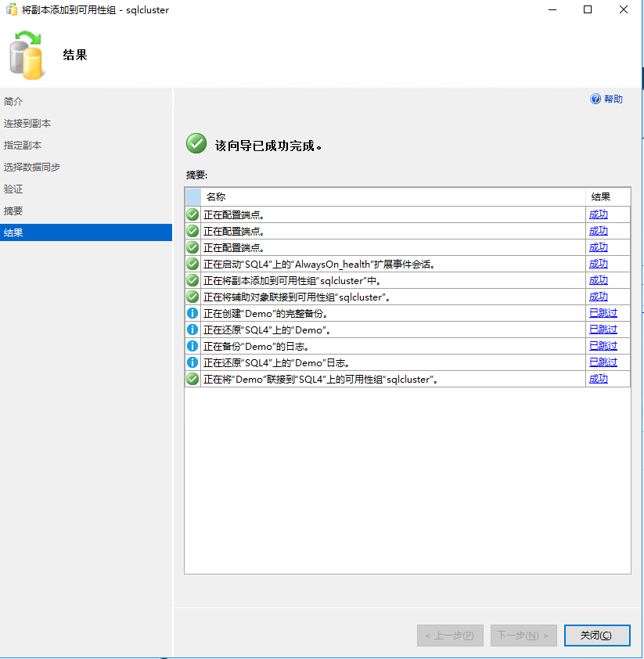Click success icon on first 正在配置端点 row

pos(192,214)
